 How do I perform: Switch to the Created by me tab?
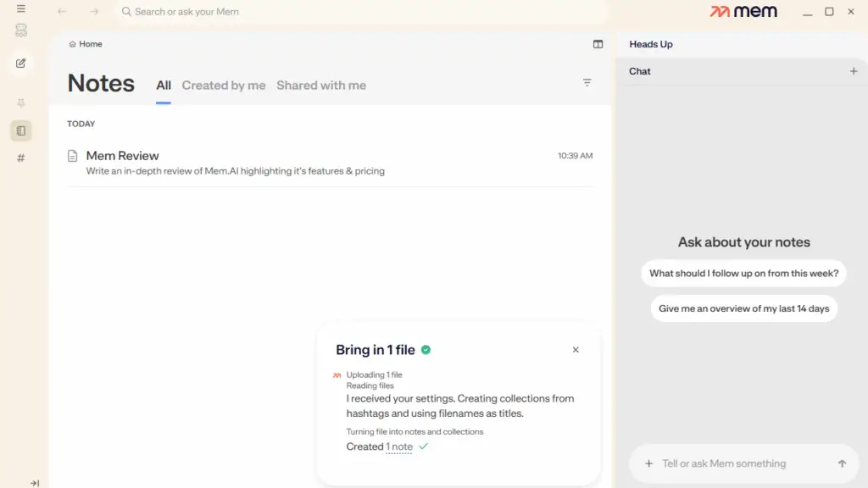(x=224, y=86)
